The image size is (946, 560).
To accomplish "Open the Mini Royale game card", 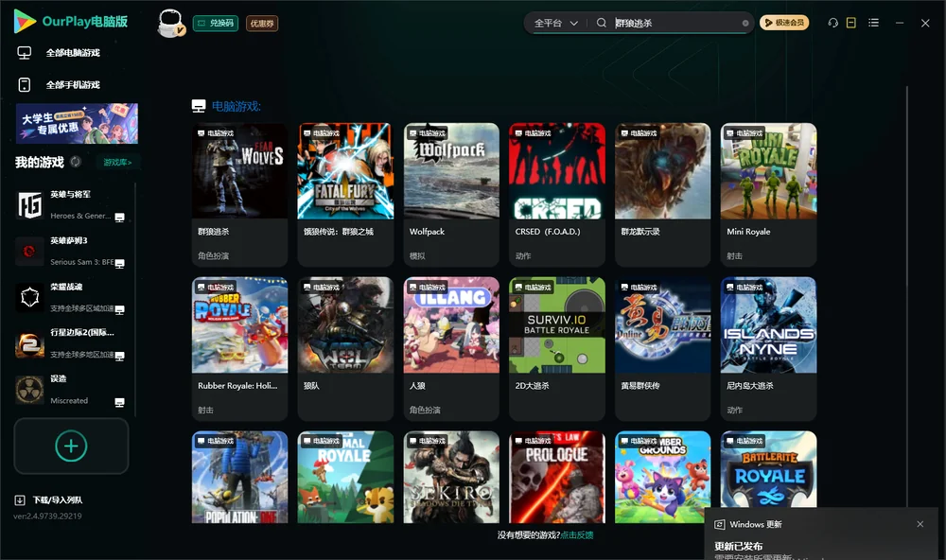I will pyautogui.click(x=768, y=194).
